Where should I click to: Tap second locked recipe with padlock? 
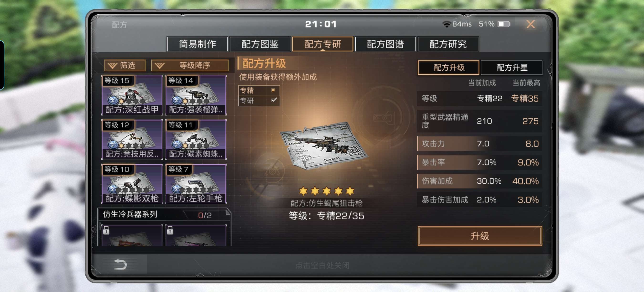pyautogui.click(x=196, y=235)
